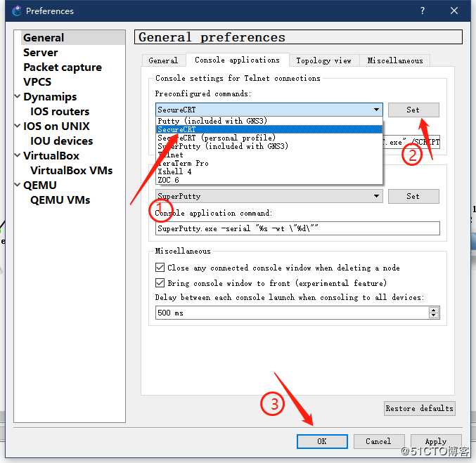Select Dynamips in the sidebar tree
The image size is (476, 463).
tap(50, 97)
